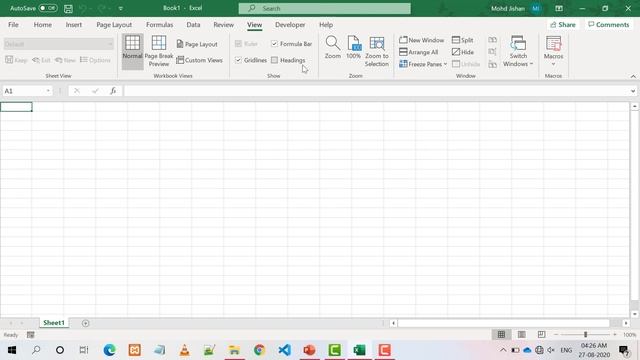Add a new sheet with plus icon
Image resolution: width=640 pixels, height=360 pixels.
tap(85, 323)
